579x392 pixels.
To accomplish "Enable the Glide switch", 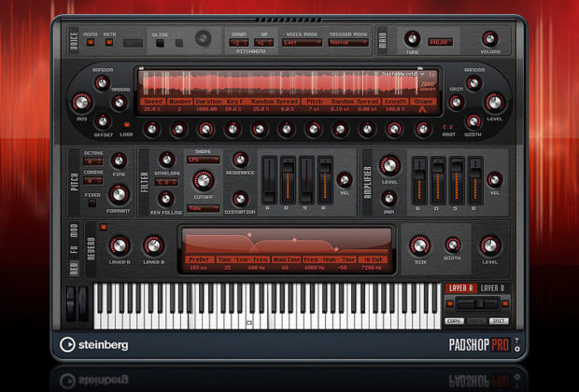I will coord(160,43).
